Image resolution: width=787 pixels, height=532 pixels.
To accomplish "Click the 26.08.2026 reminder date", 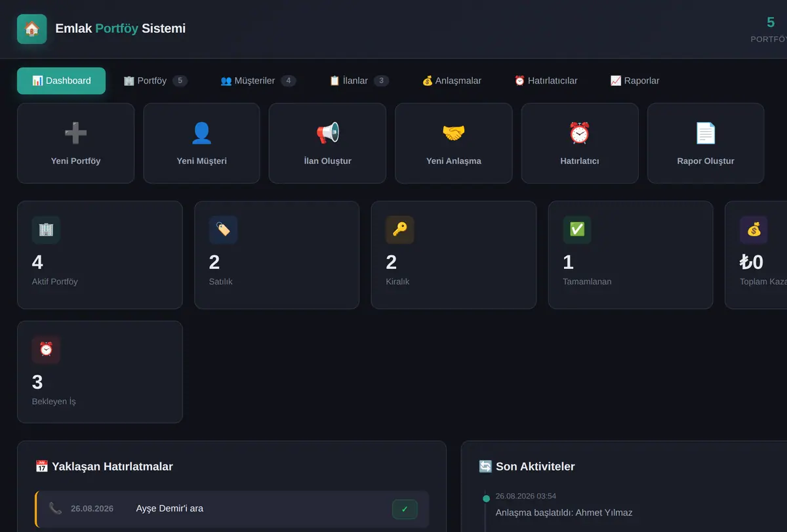I will click(92, 508).
